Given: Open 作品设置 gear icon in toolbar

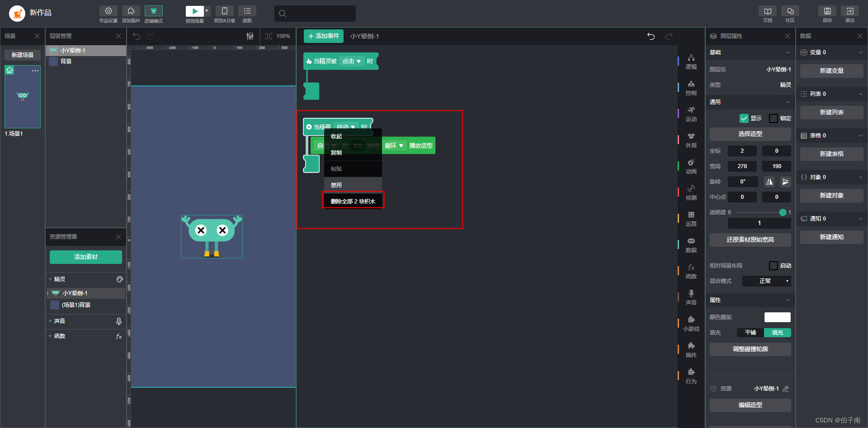Looking at the screenshot, I should [x=108, y=11].
